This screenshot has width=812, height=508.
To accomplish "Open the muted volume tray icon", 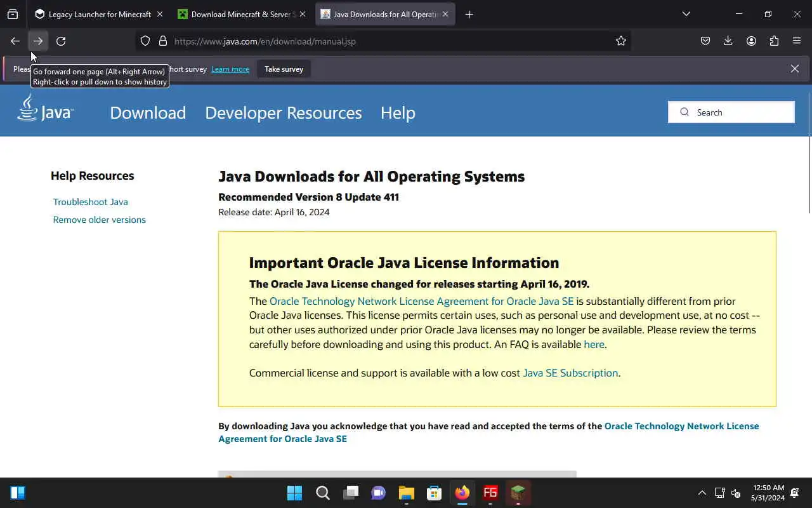I will (x=736, y=493).
